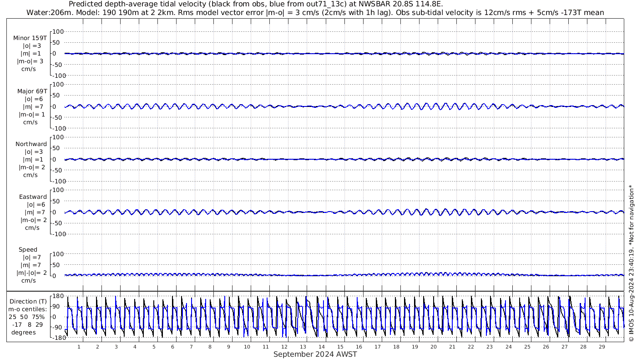Image resolution: width=637 pixels, height=364 pixels.
Task: Click the 'Speed' panel label
Action: [x=28, y=250]
